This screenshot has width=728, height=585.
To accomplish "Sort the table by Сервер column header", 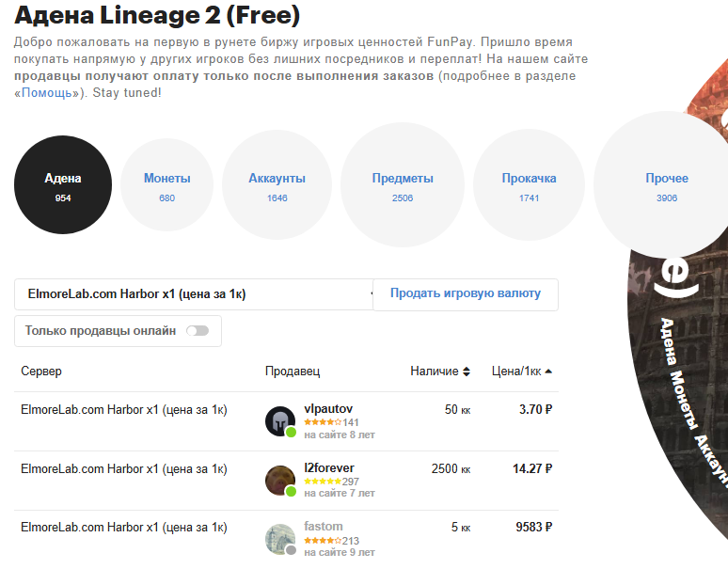I will click(x=41, y=372).
